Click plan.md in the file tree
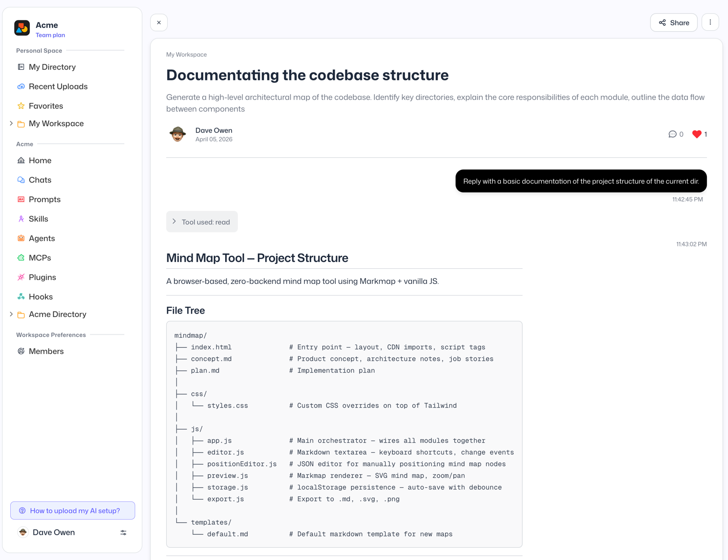728x560 pixels. [x=205, y=371]
